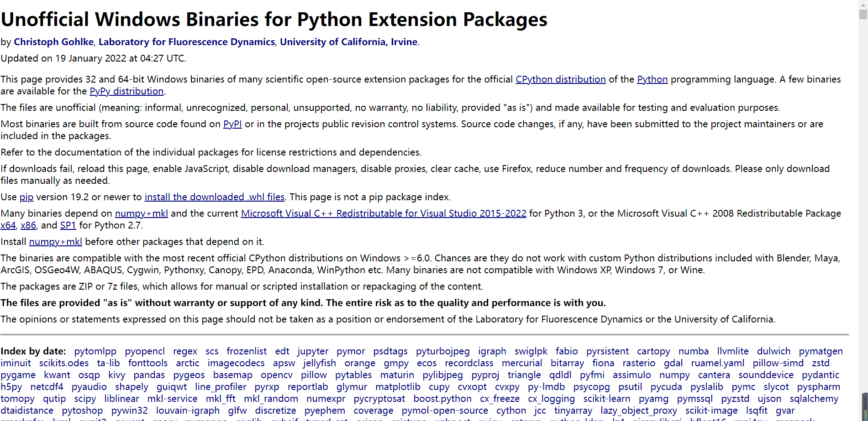Open install the downloaded .whl files link
Screen dimensions: 868x421
coord(215,197)
